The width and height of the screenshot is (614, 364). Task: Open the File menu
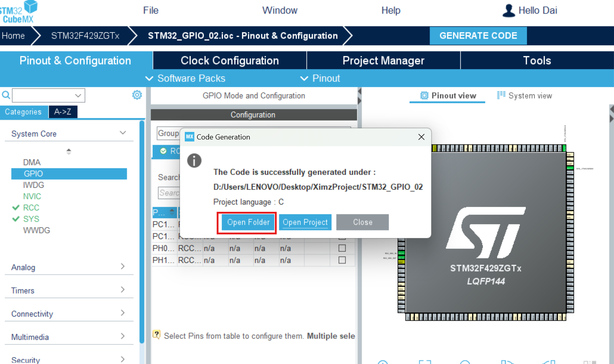151,10
